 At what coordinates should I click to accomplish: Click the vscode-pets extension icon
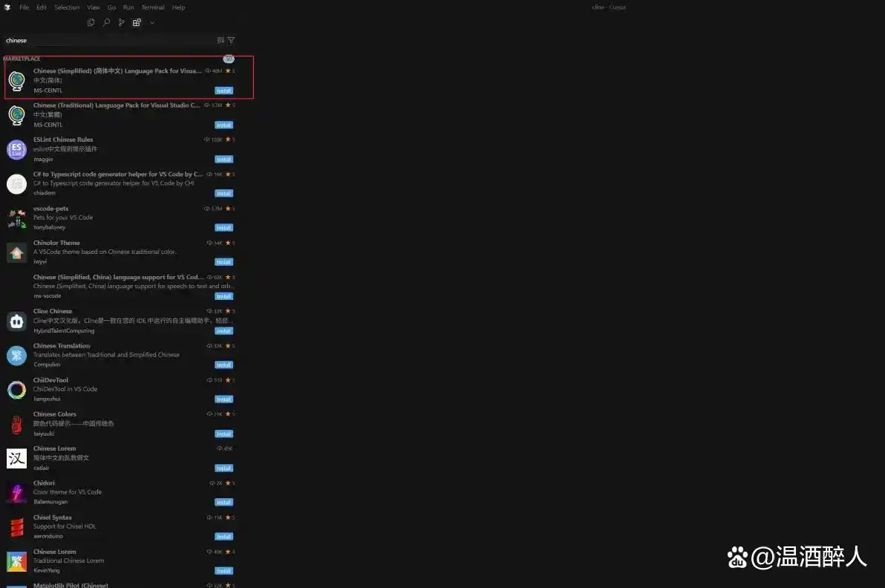pyautogui.click(x=16, y=218)
